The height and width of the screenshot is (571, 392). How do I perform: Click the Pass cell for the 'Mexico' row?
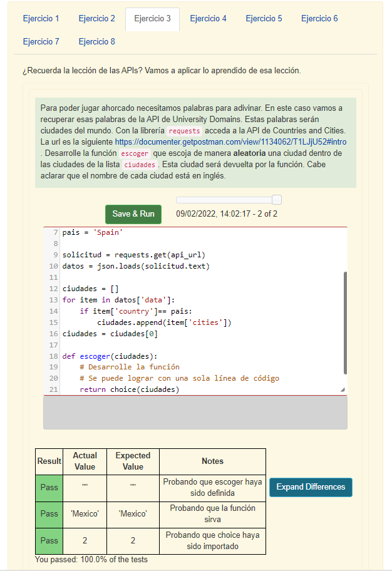[x=49, y=514]
